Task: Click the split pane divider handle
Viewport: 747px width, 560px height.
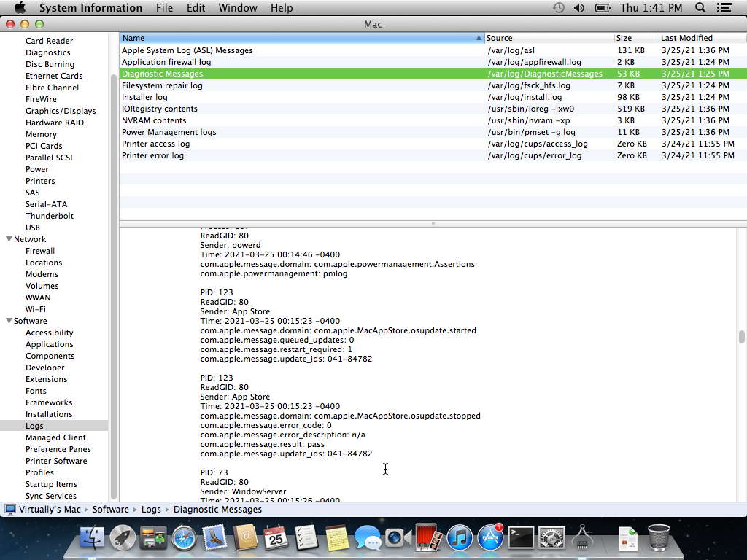Action: click(x=433, y=223)
